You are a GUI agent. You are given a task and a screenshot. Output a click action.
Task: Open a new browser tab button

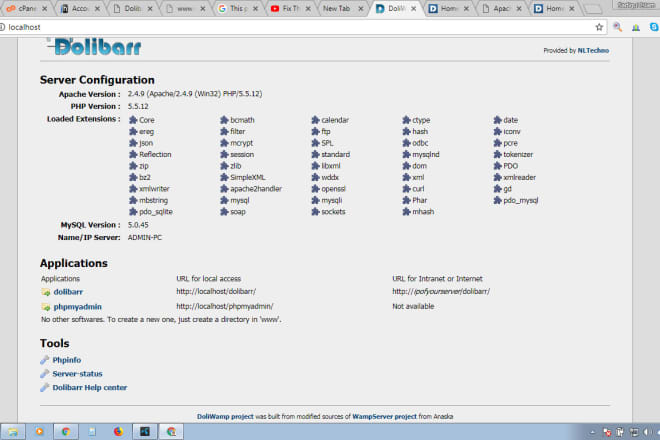point(593,9)
